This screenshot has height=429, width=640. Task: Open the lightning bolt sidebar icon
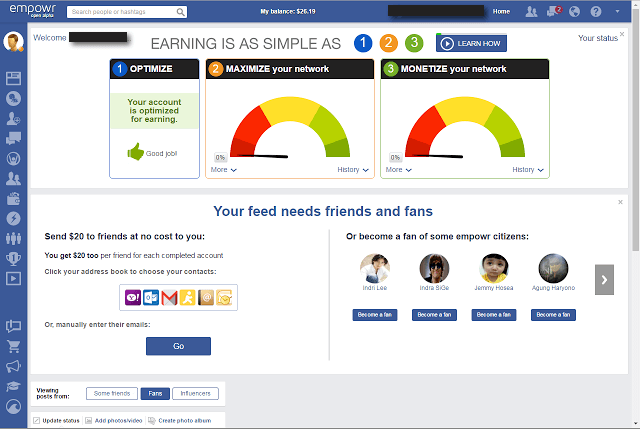pos(13,218)
